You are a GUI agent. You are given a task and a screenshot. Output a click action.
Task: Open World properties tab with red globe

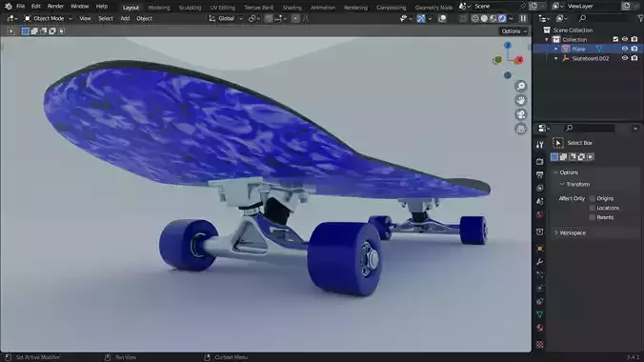(x=539, y=214)
